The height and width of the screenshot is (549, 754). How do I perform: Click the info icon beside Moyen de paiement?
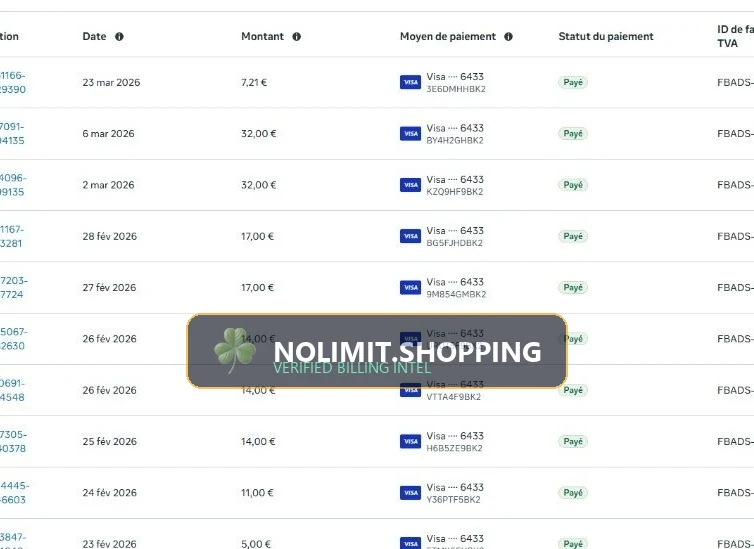coord(508,37)
